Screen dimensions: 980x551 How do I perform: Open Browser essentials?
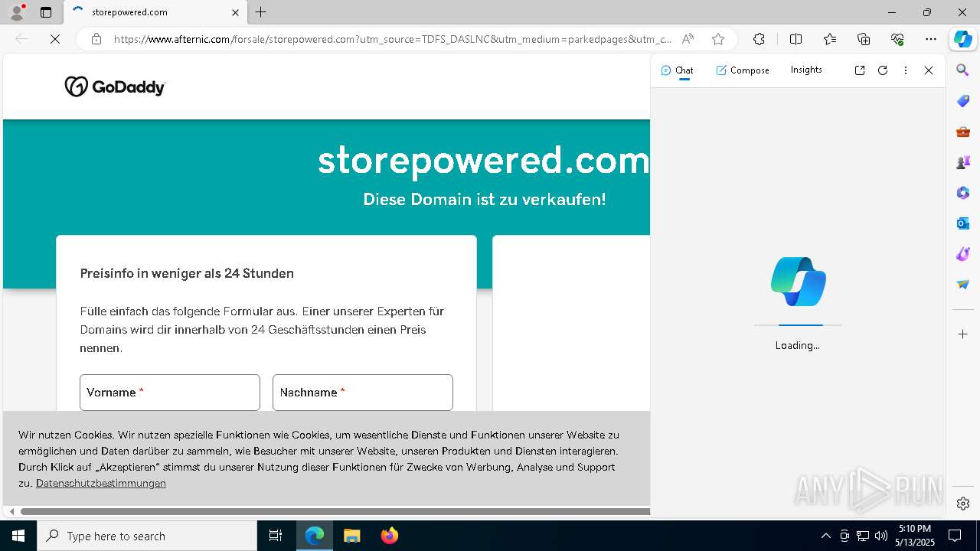897,39
